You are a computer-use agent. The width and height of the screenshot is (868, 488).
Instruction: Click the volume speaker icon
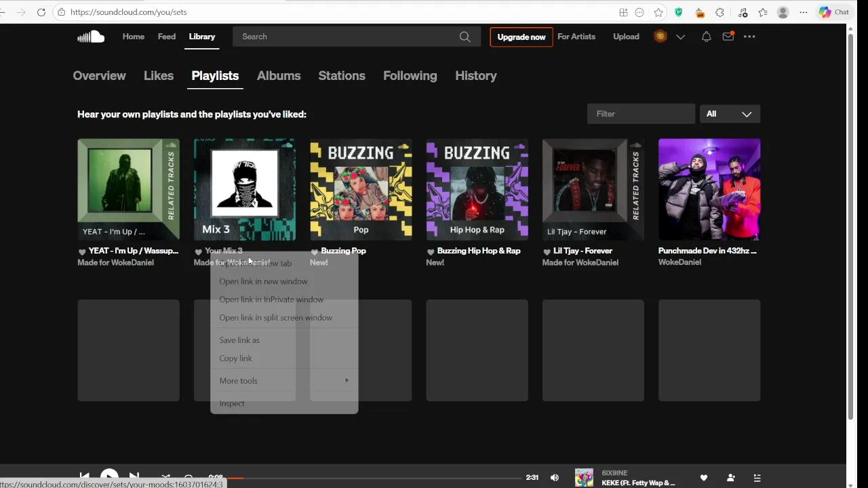click(555, 478)
